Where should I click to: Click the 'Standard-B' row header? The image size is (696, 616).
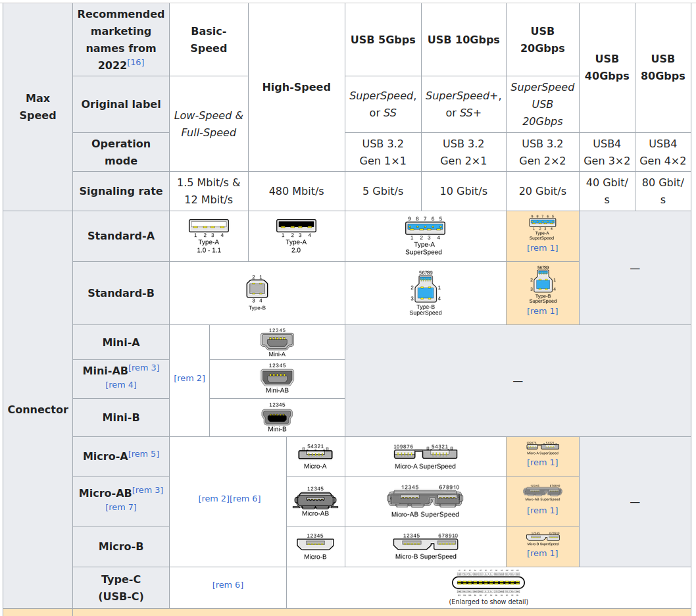pyautogui.click(x=121, y=293)
